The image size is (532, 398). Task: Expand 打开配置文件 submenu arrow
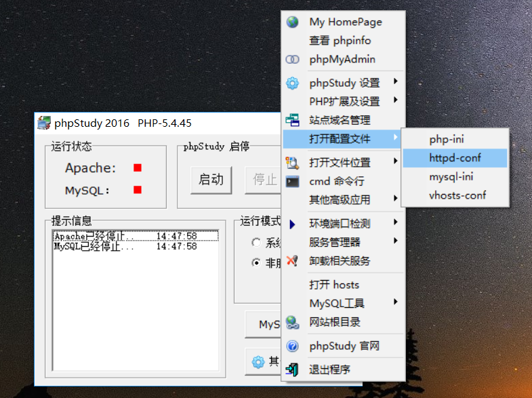click(x=396, y=137)
